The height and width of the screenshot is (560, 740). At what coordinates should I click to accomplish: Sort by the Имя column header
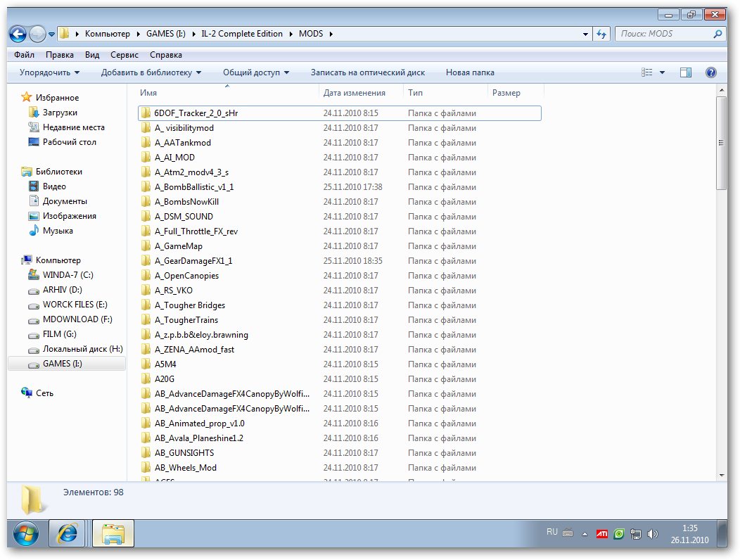tap(228, 93)
